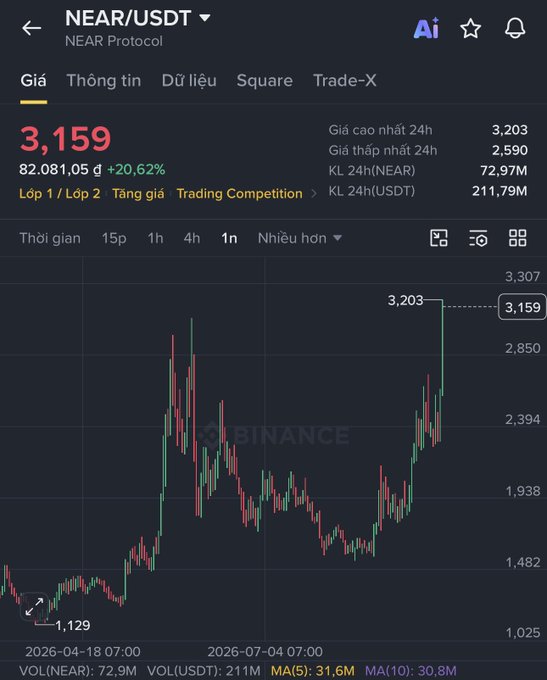Tap the 1,025 price axis label

click(x=523, y=633)
